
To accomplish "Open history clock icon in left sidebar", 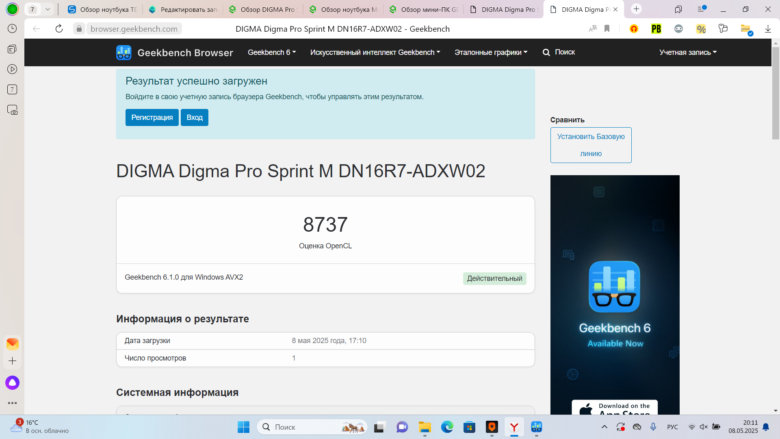I will pos(12,29).
